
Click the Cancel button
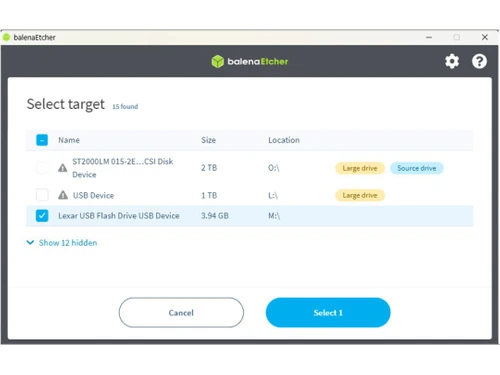pos(181,313)
